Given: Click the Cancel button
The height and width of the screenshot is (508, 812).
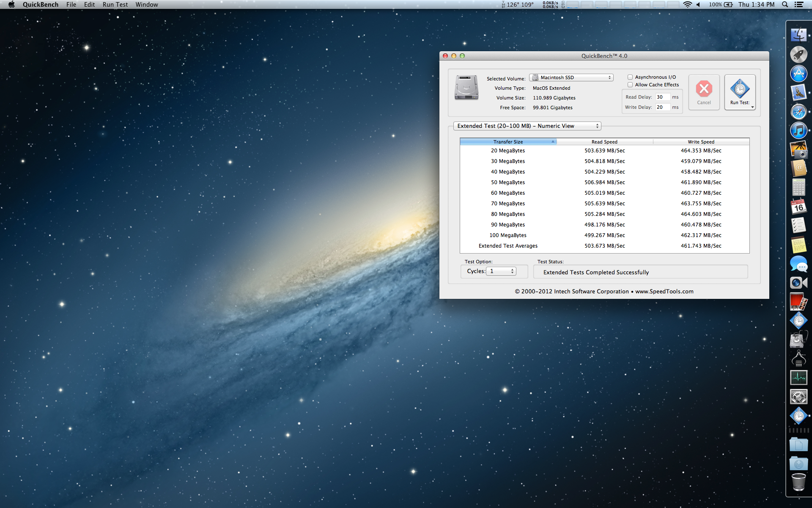Looking at the screenshot, I should [x=704, y=92].
